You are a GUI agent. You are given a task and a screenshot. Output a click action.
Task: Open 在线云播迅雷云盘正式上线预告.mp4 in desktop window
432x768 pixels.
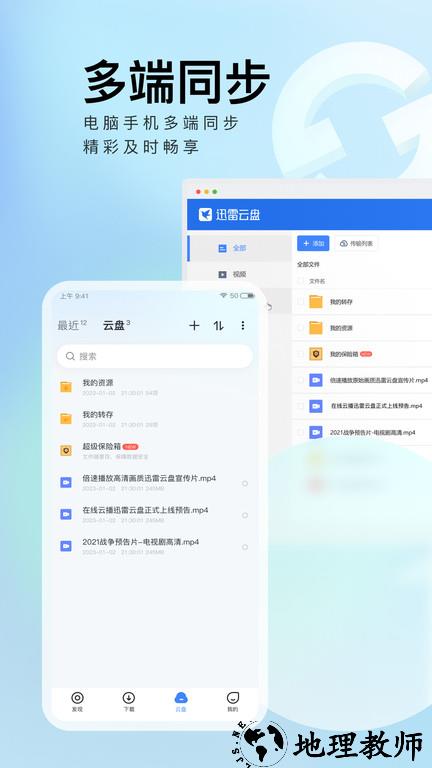tap(376, 406)
